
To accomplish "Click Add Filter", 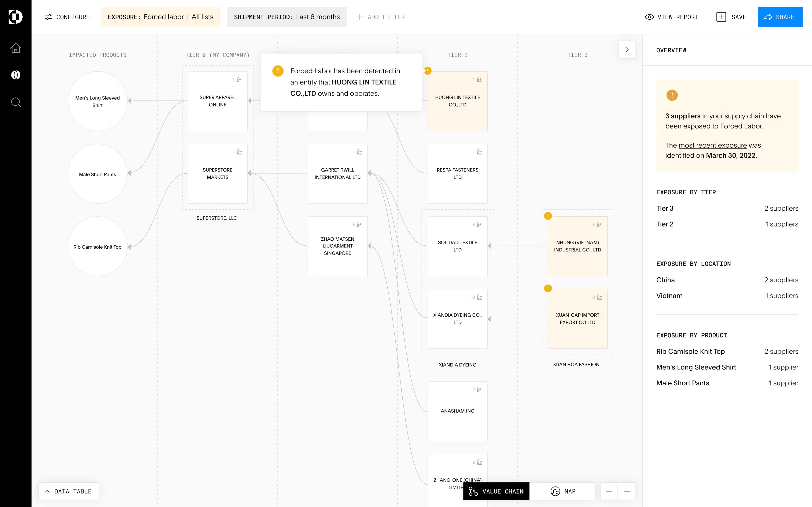I will [380, 17].
